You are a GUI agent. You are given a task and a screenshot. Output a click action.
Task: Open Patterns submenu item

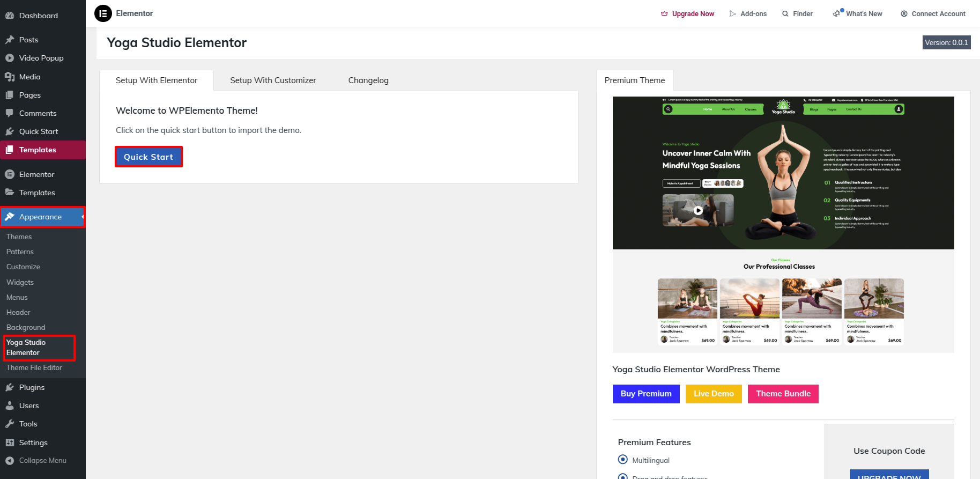tap(20, 252)
